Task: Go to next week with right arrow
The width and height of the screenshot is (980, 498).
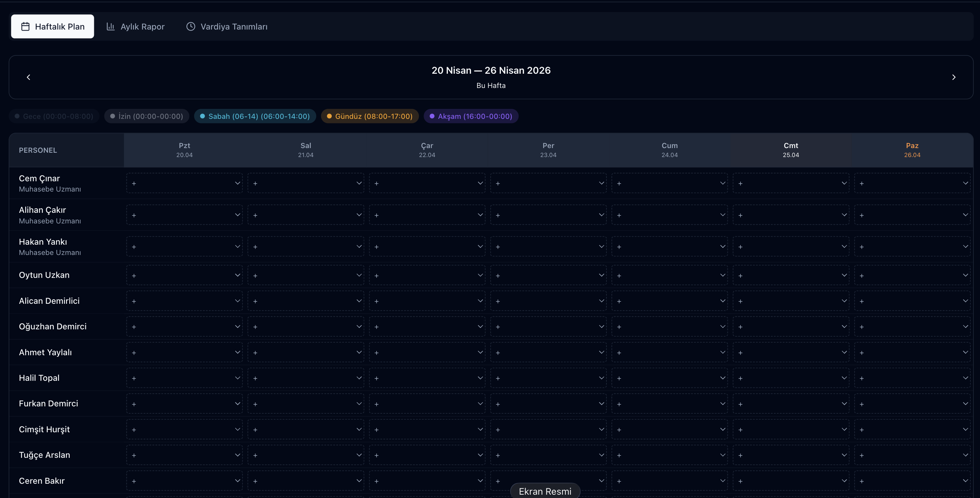Action: 954,77
